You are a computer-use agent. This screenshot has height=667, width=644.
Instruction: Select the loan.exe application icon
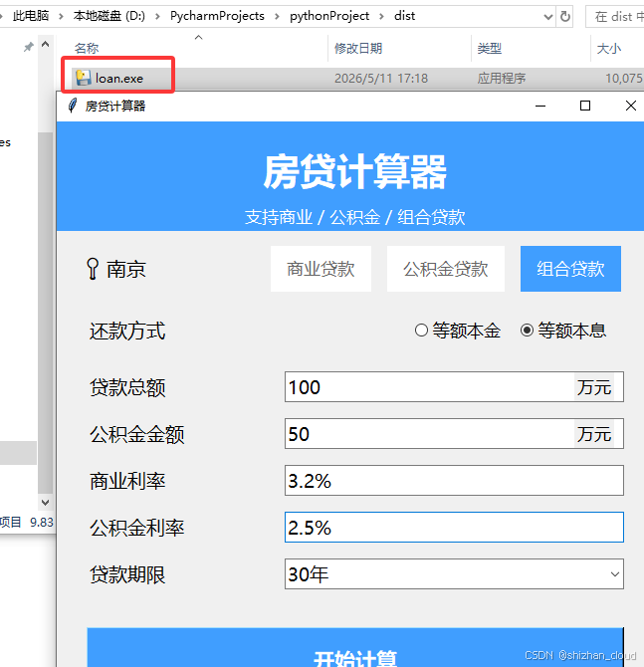(83, 78)
